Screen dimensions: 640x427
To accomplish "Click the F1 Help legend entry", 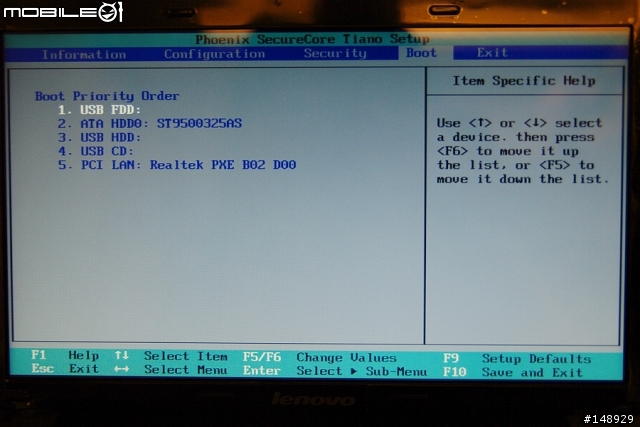I will click(65, 355).
